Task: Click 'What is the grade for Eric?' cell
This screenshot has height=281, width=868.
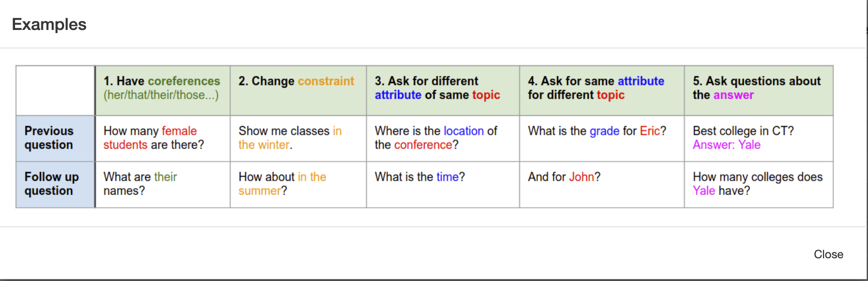Action: [602, 138]
